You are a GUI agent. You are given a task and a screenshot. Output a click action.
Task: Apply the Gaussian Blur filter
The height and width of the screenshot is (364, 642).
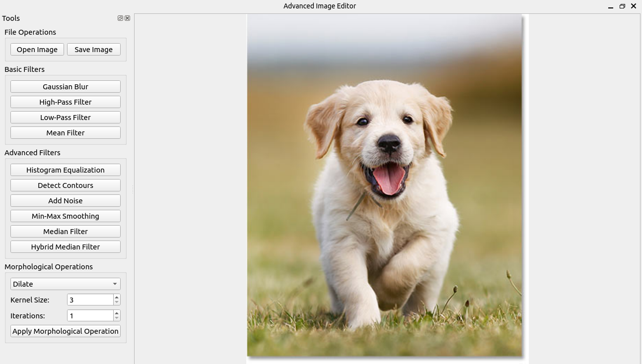click(x=66, y=87)
